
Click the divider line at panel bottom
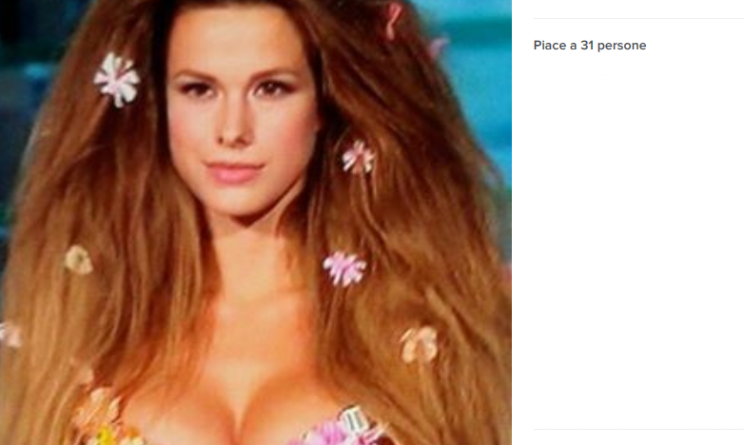click(x=639, y=429)
